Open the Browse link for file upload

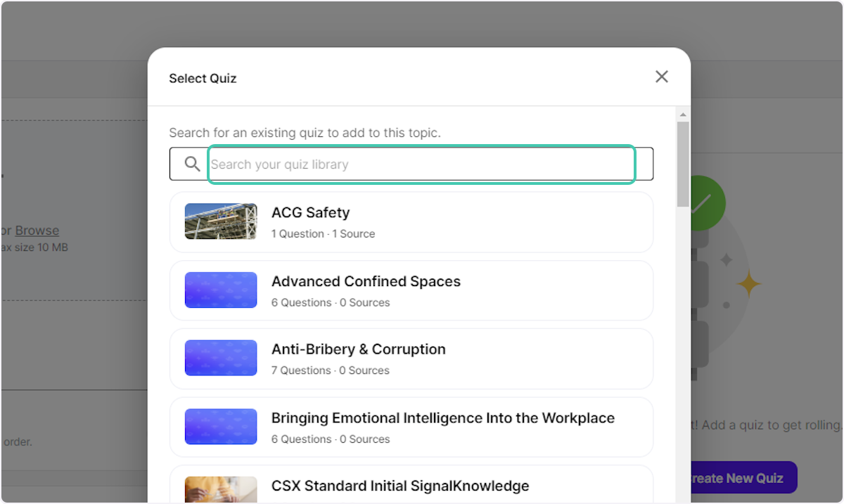(x=37, y=230)
